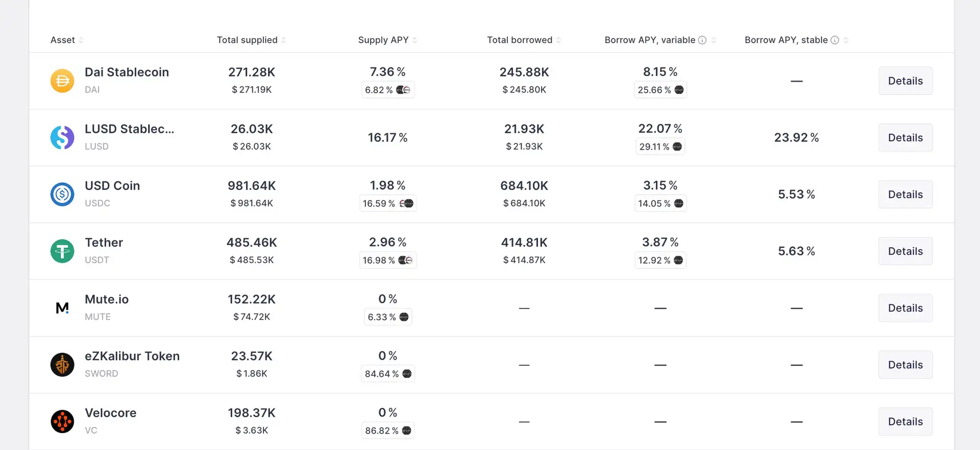Click info icon beside Borrow APY, stable
This screenshot has width=980, height=450.
[x=835, y=40]
